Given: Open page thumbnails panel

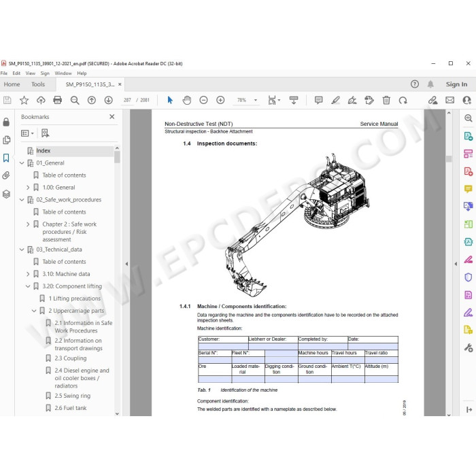Looking at the screenshot, I should point(6,140).
